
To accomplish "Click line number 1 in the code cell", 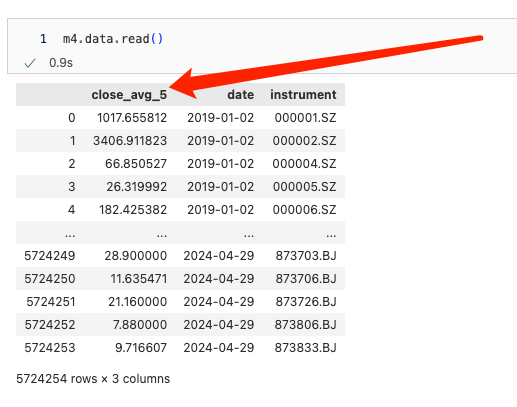I will coord(43,39).
